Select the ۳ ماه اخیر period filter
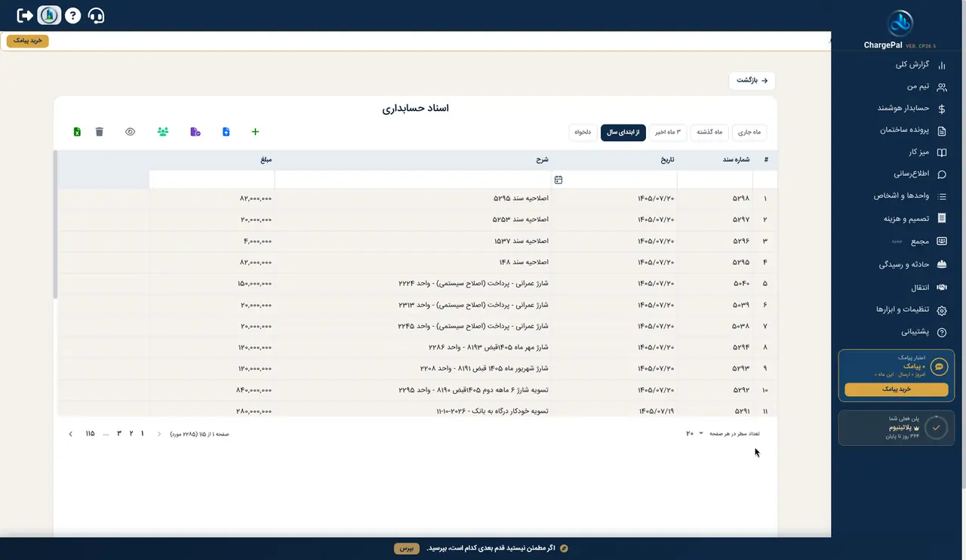 pyautogui.click(x=668, y=132)
